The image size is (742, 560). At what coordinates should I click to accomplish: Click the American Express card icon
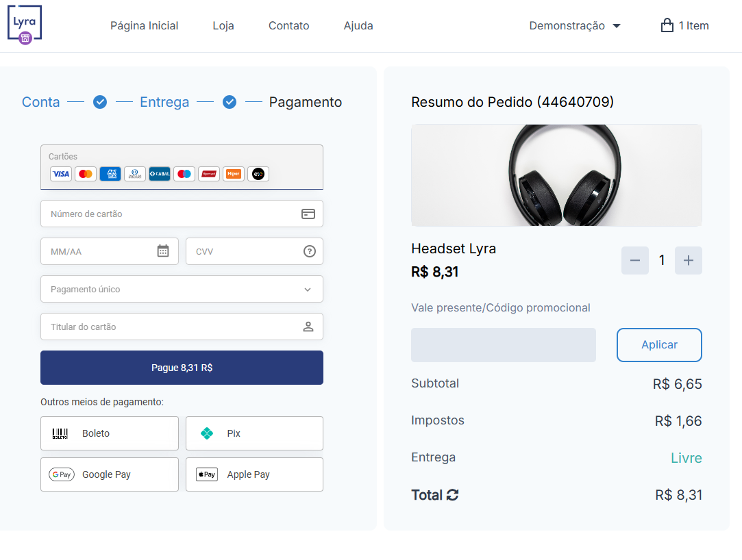pos(110,174)
